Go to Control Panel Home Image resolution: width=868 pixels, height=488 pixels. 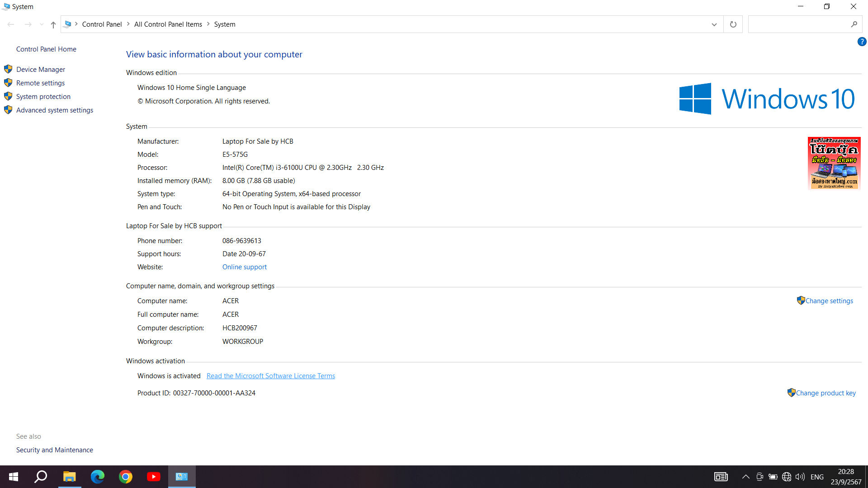tap(46, 49)
